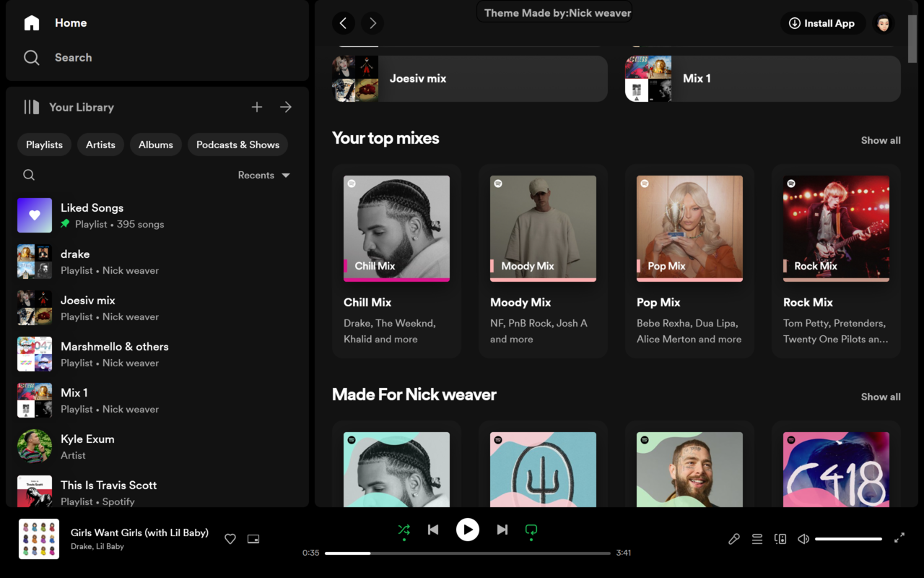Open drake playlist in library
This screenshot has height=578, width=924.
coord(157,262)
